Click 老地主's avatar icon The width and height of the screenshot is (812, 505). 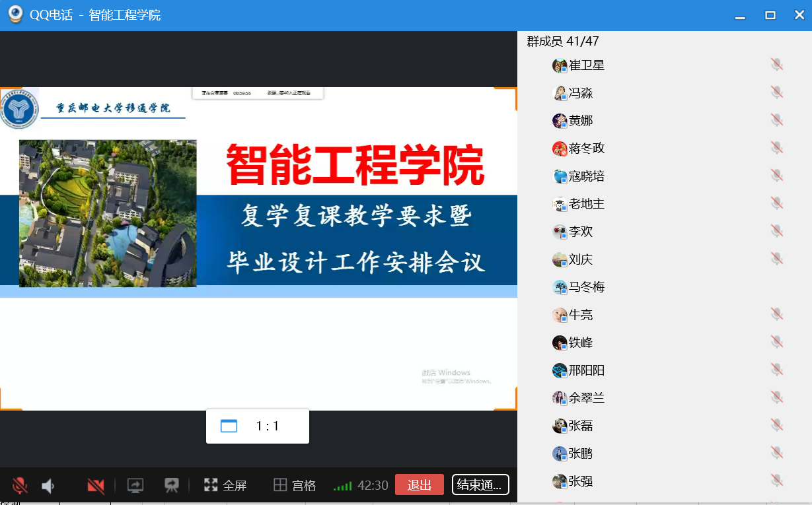coord(560,204)
